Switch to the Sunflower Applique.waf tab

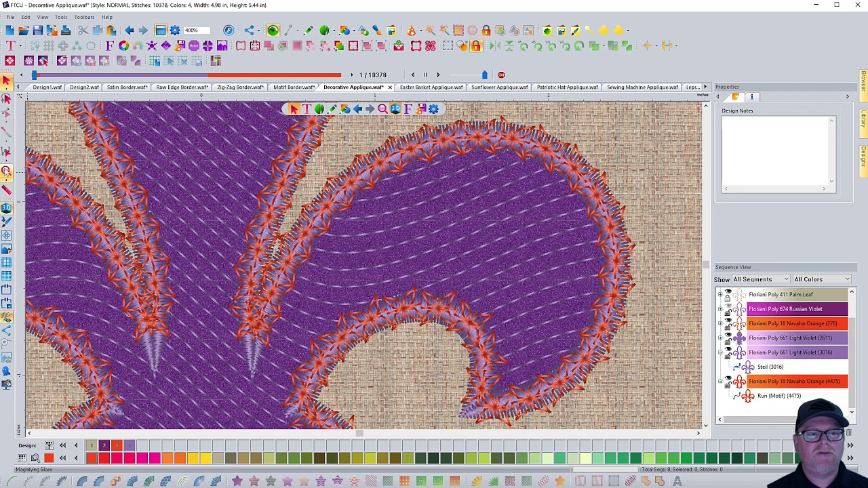(500, 87)
